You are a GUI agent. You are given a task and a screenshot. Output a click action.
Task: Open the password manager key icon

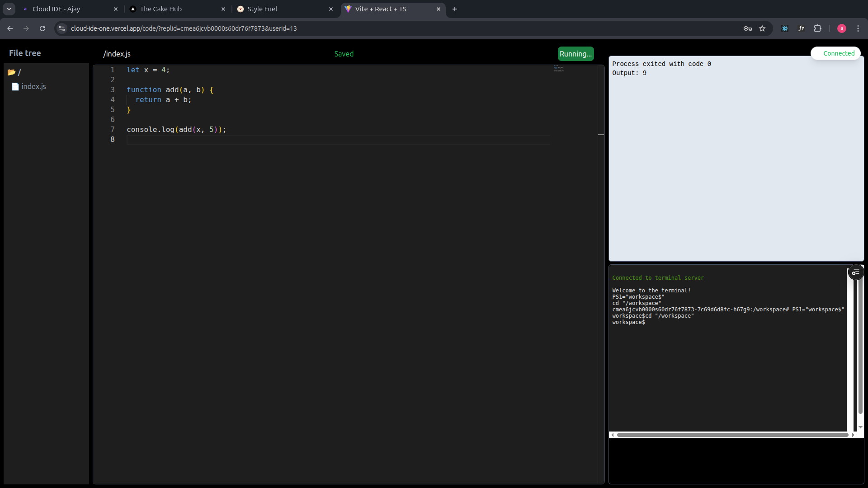coord(748,28)
